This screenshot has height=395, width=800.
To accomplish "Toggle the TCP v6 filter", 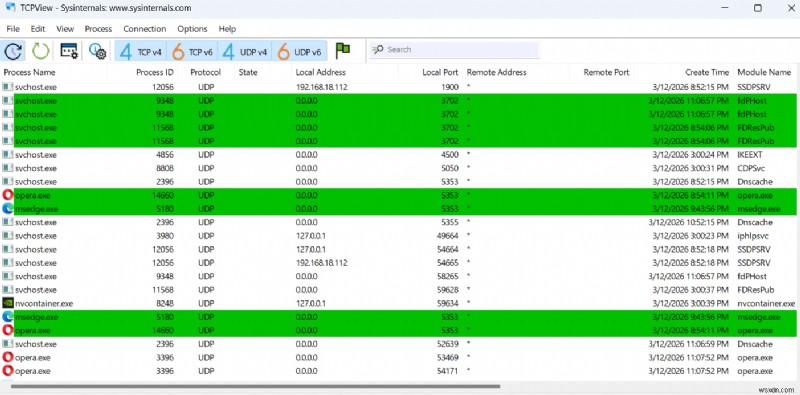I will coord(192,51).
